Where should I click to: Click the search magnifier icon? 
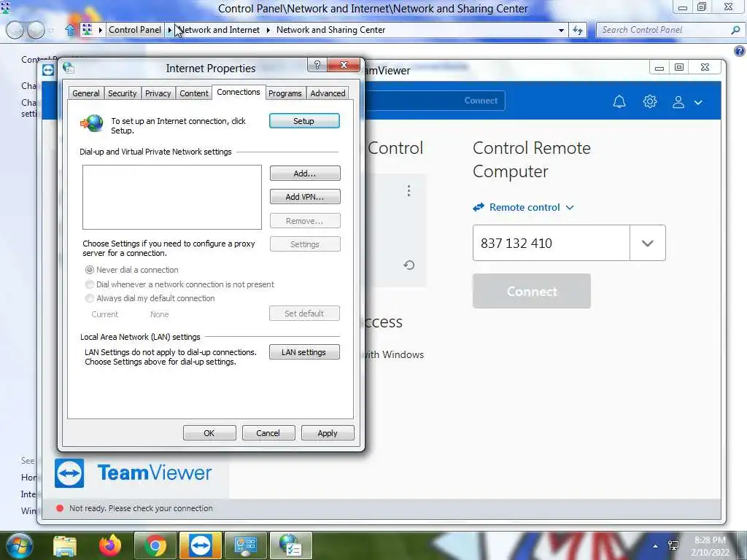[x=735, y=30]
